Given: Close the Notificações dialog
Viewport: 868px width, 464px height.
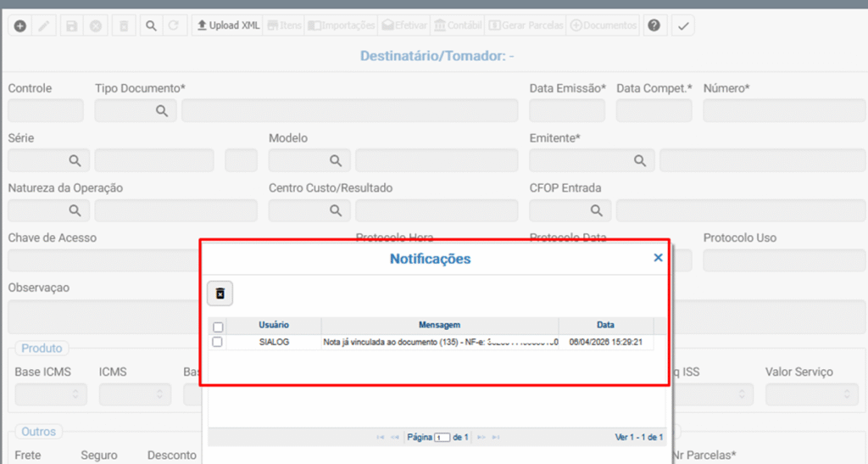Looking at the screenshot, I should tap(658, 258).
